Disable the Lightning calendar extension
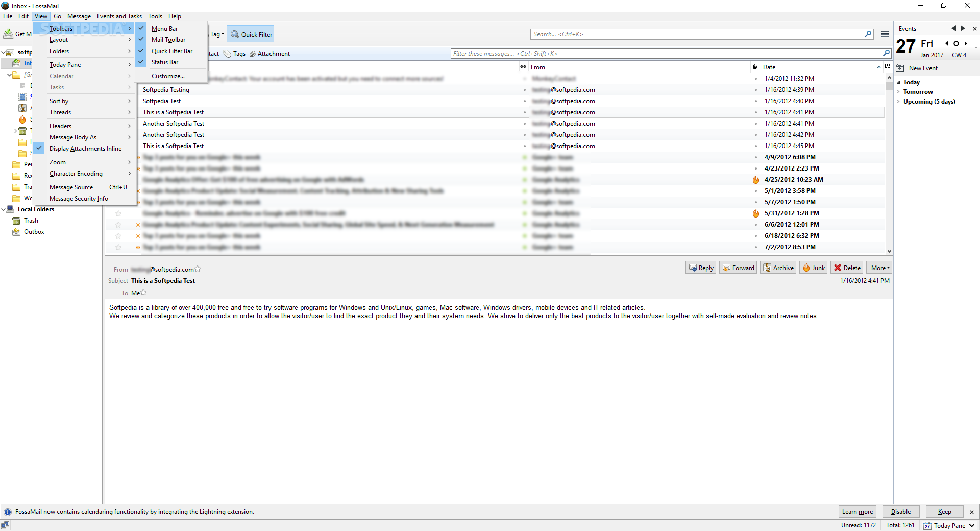This screenshot has width=980, height=531. point(901,512)
